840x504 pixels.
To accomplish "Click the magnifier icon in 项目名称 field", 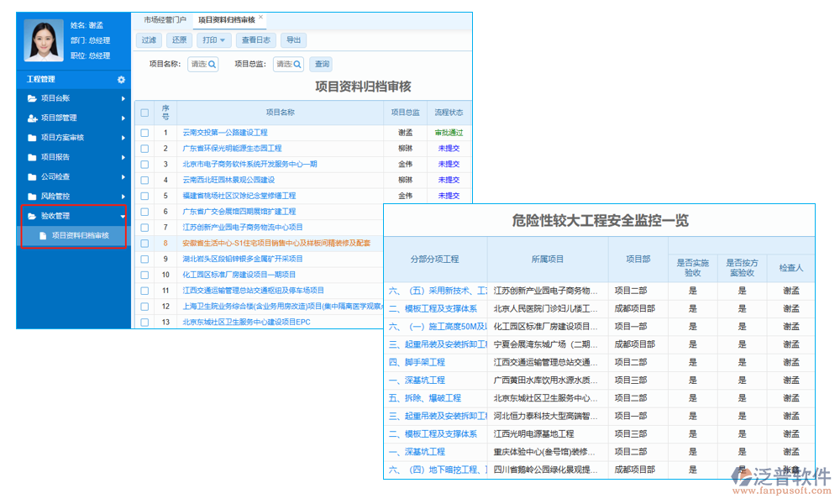I will [213, 64].
